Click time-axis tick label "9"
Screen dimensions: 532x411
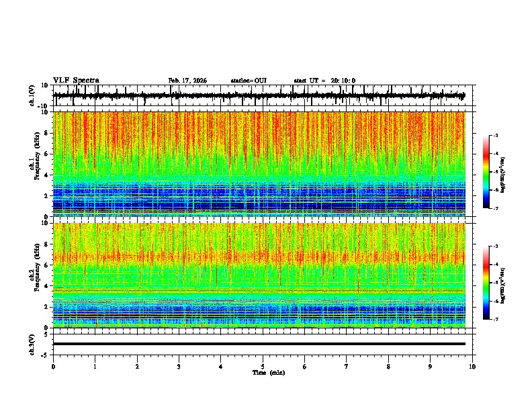(430, 367)
